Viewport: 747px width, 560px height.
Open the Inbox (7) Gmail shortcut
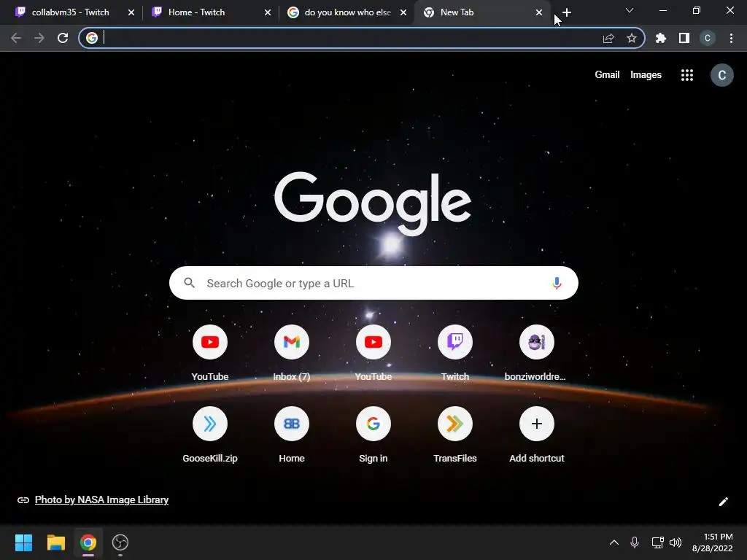(x=292, y=351)
